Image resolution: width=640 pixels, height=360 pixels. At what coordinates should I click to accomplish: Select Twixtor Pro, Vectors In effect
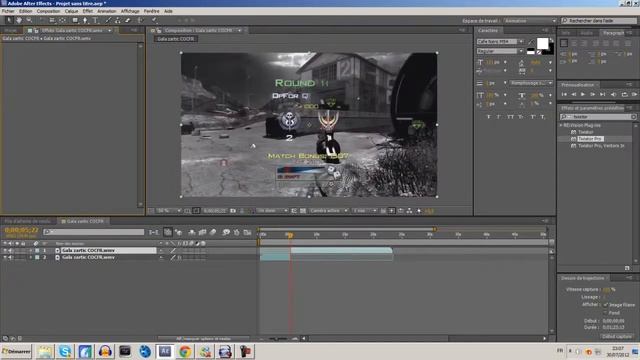tap(601, 146)
